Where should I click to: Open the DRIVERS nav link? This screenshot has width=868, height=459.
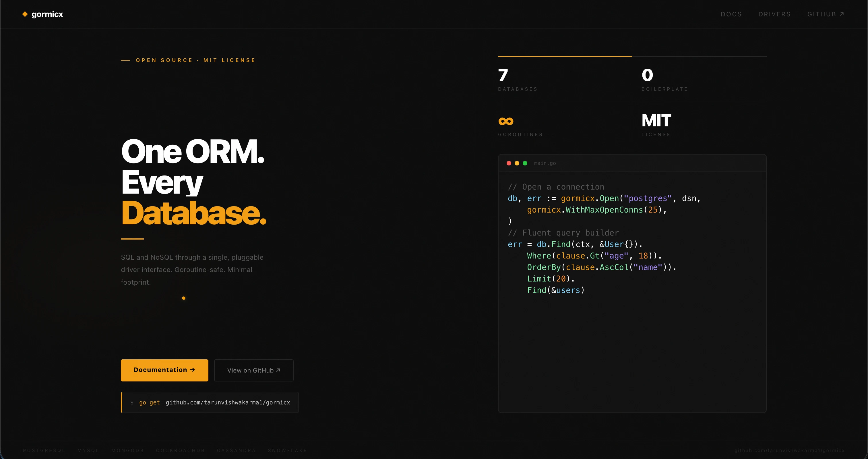pos(774,14)
